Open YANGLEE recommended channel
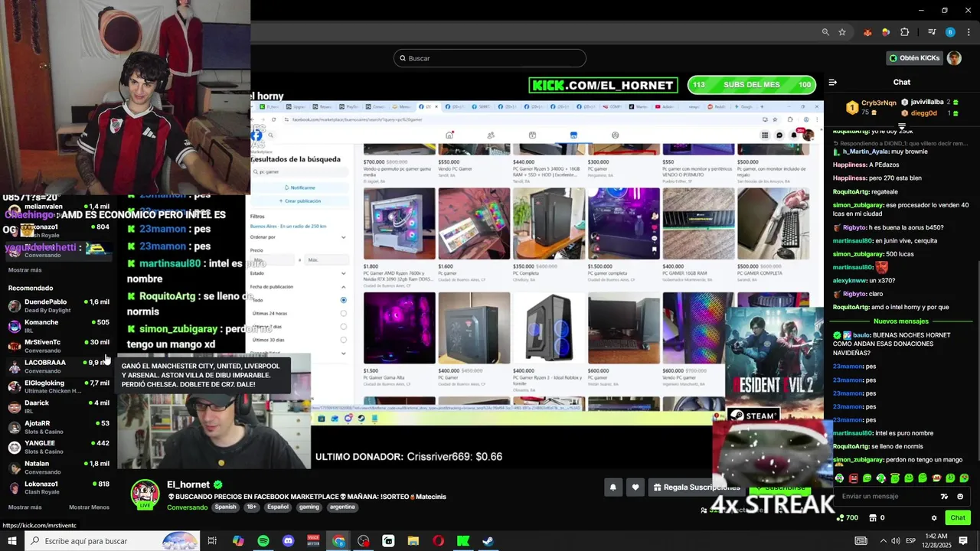The image size is (980, 551). [x=59, y=447]
